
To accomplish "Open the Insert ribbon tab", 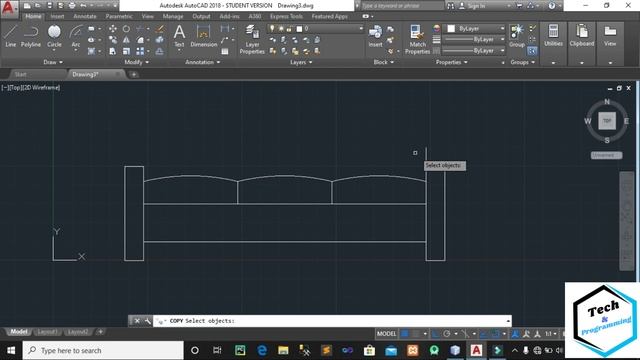I will 57,16.
